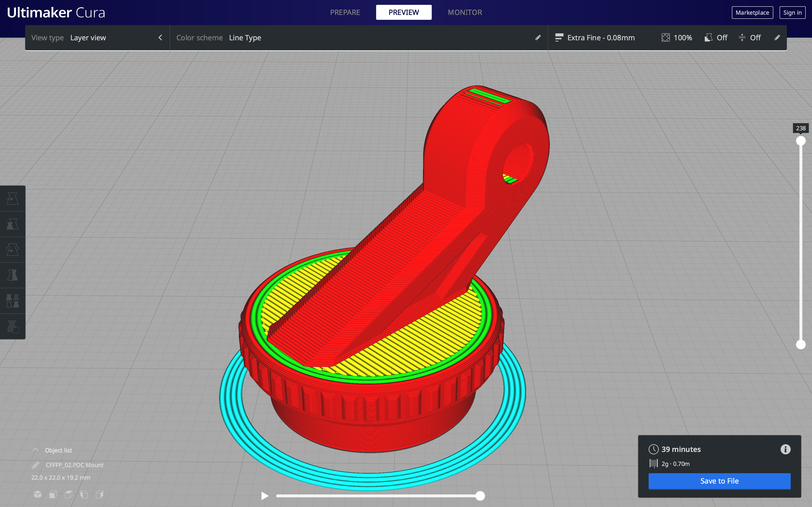Switch to the PREPARE stage tab
This screenshot has height=507, width=812.
[x=345, y=12]
